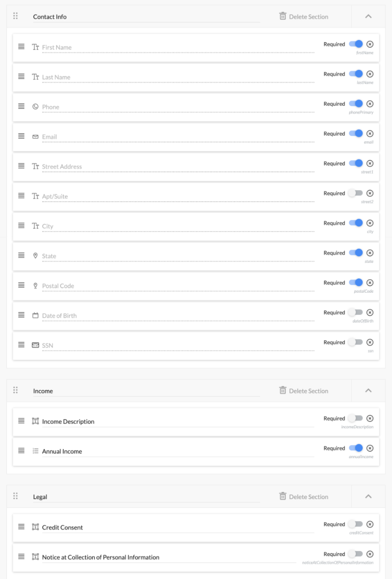Delete the Legal section
The width and height of the screenshot is (392, 579).
(304, 496)
